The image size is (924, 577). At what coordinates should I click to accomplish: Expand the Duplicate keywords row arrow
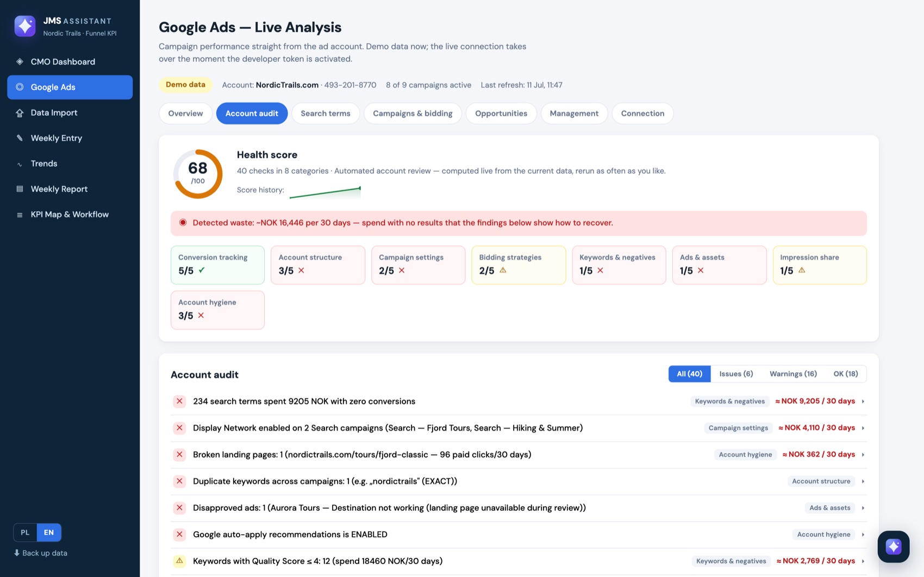tap(863, 481)
